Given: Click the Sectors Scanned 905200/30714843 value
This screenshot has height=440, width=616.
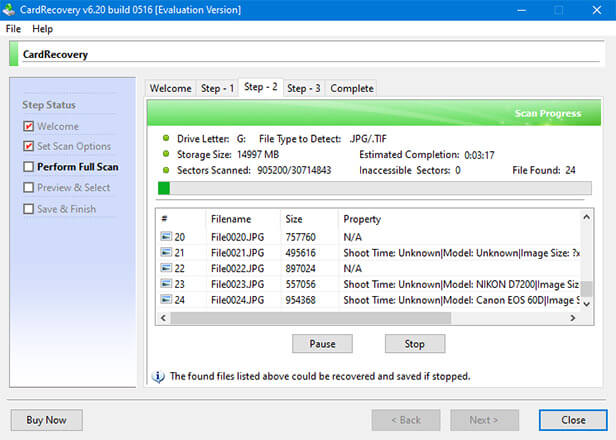Looking at the screenshot, I should click(x=294, y=170).
